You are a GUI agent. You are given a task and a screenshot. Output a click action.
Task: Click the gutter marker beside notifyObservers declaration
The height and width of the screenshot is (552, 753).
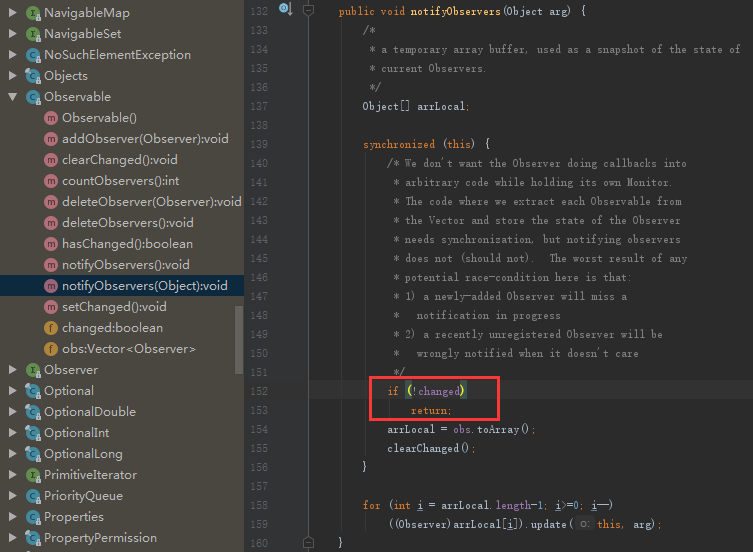pyautogui.click(x=284, y=9)
